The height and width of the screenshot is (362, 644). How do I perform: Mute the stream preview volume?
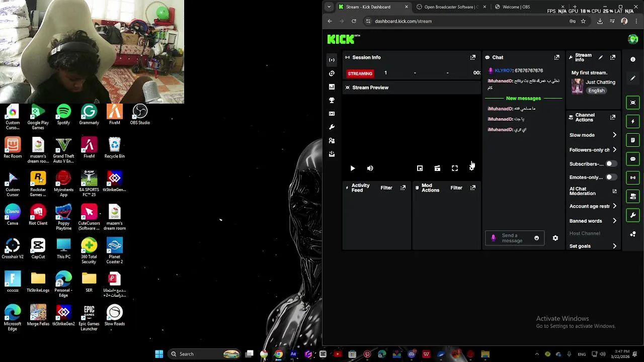tap(370, 168)
